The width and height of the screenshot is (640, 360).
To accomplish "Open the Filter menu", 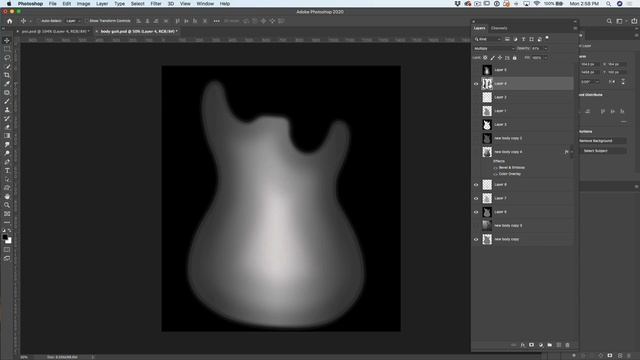I will (x=156, y=4).
